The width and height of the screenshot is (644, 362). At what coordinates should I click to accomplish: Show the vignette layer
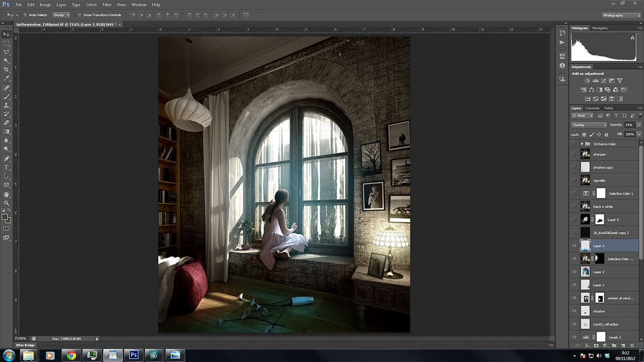tap(574, 181)
